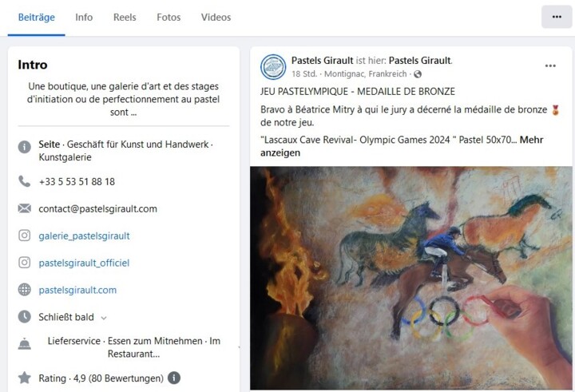Viewport: 575px width, 392px height.
Task: Click the star rating icon
Action: [x=25, y=378]
